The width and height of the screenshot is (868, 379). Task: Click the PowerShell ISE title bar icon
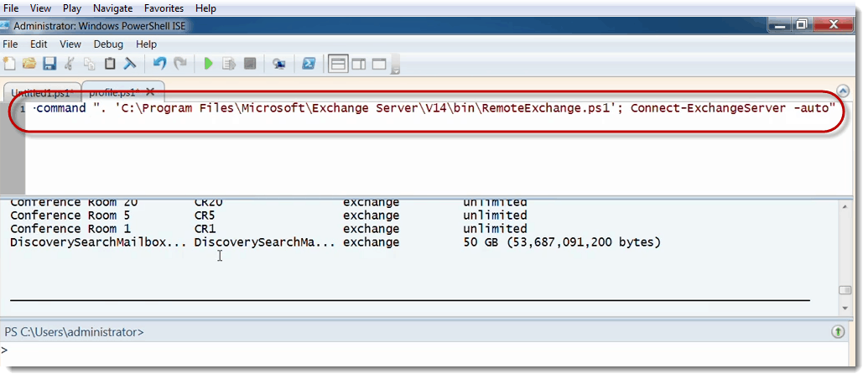coord(5,26)
